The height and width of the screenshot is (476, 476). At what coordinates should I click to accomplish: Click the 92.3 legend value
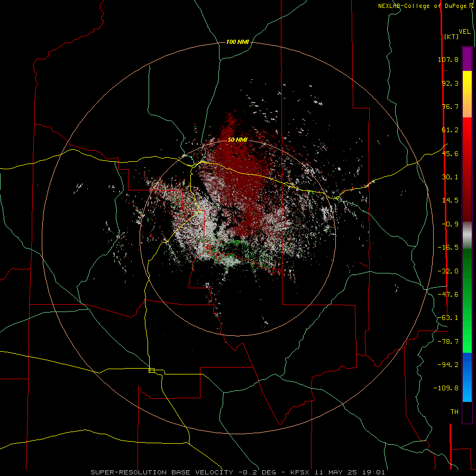point(450,83)
